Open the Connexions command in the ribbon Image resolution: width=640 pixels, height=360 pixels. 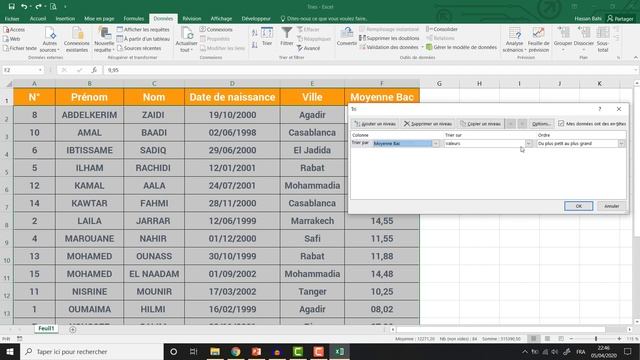tap(216, 30)
